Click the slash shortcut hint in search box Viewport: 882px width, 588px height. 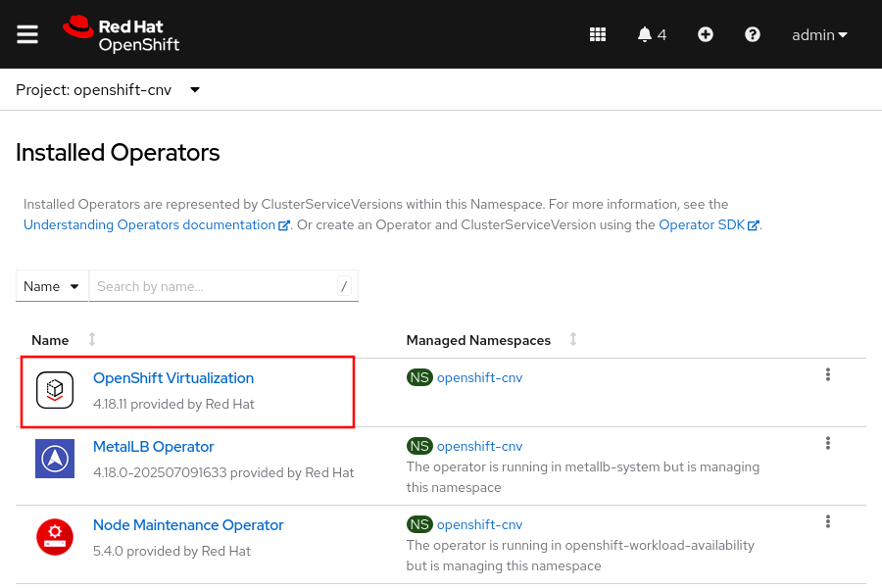(x=344, y=286)
